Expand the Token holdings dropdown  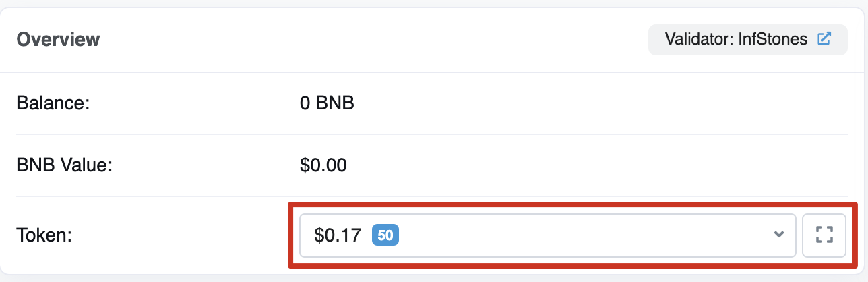coord(547,235)
